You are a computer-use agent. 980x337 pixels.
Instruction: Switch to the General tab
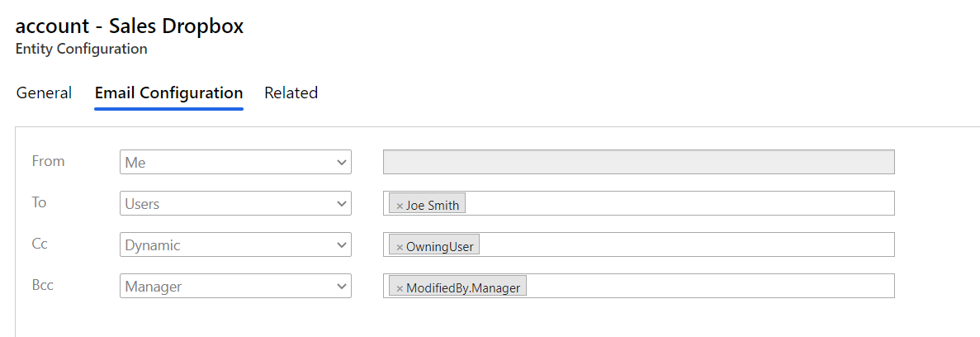[x=44, y=93]
